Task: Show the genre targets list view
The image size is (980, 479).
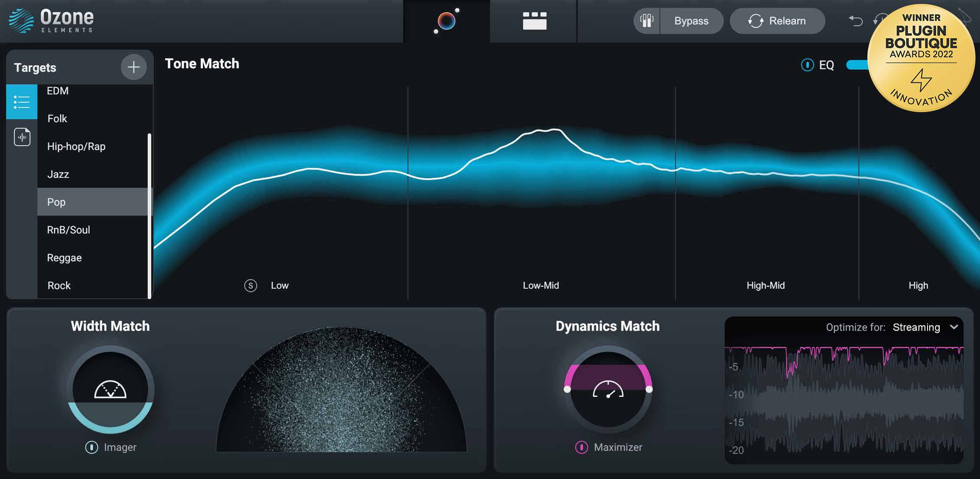Action: tap(22, 102)
